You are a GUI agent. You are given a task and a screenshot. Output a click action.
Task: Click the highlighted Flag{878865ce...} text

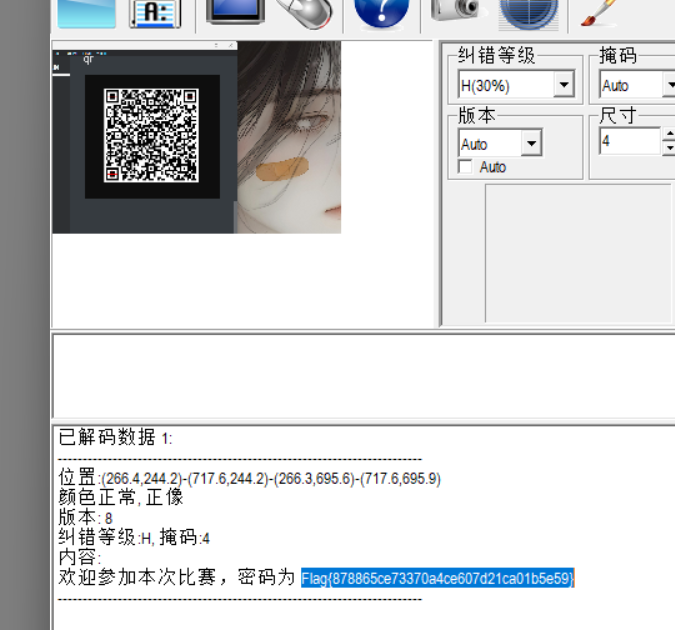coord(437,578)
